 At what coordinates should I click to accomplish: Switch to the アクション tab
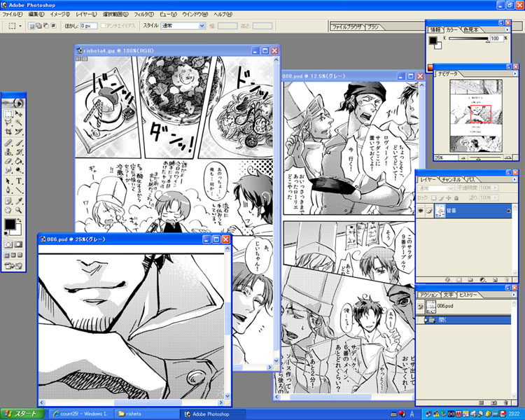point(429,295)
